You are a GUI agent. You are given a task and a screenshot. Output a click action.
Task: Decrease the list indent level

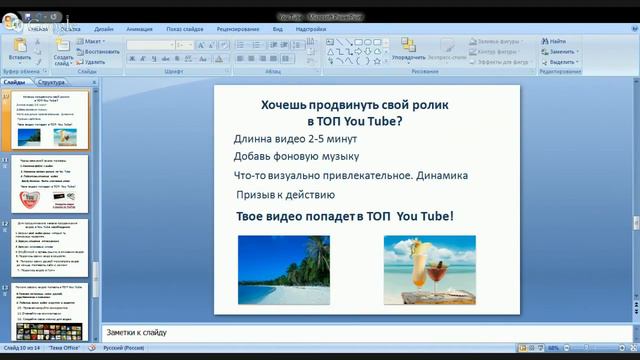pos(273,45)
